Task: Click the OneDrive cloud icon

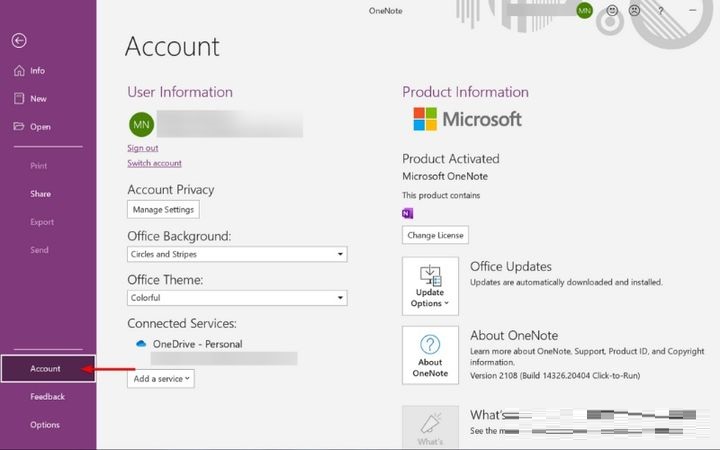Action: tap(141, 343)
